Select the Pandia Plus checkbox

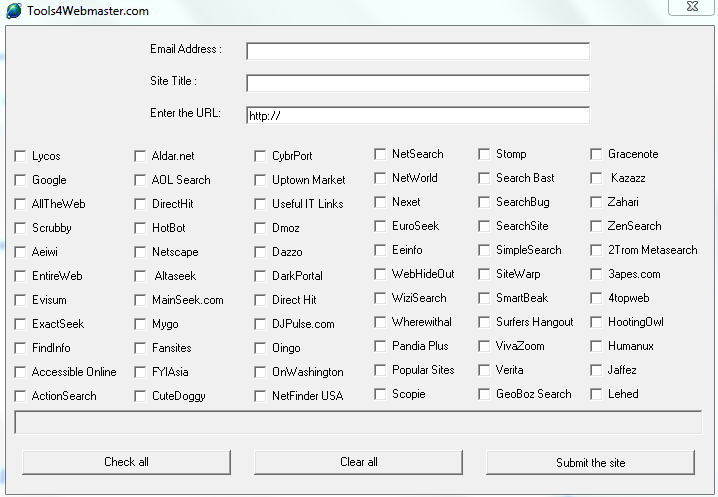coord(380,346)
